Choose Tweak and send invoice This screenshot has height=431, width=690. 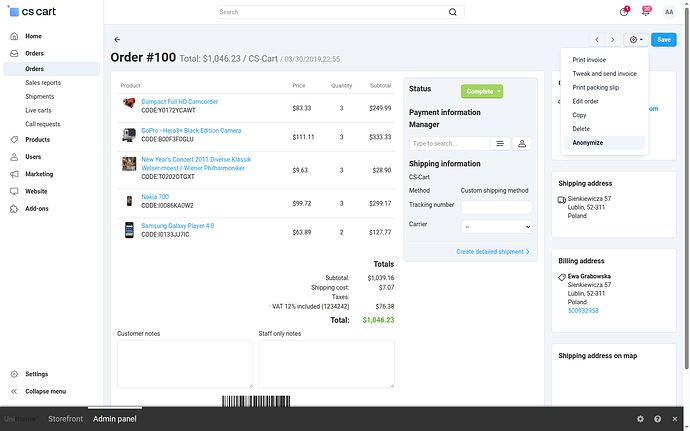point(604,74)
